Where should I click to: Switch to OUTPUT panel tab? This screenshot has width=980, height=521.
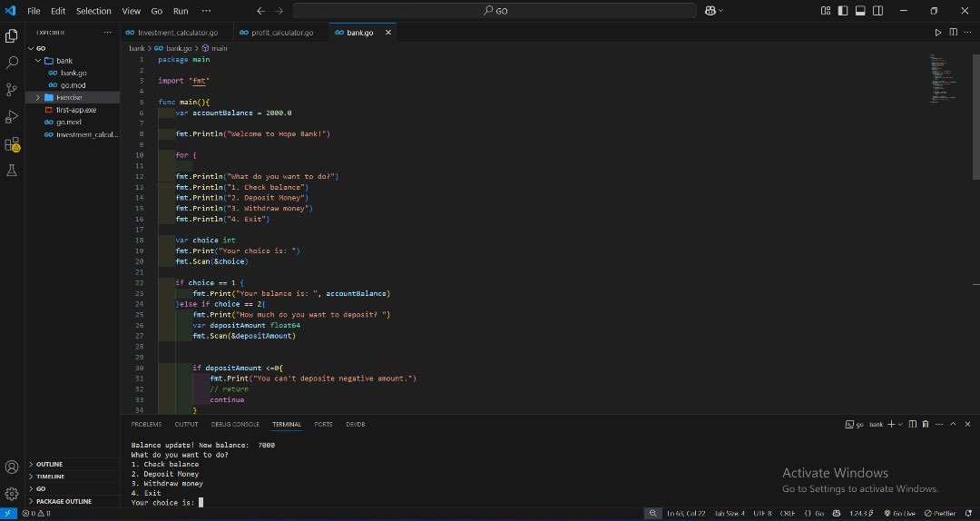[x=186, y=424]
